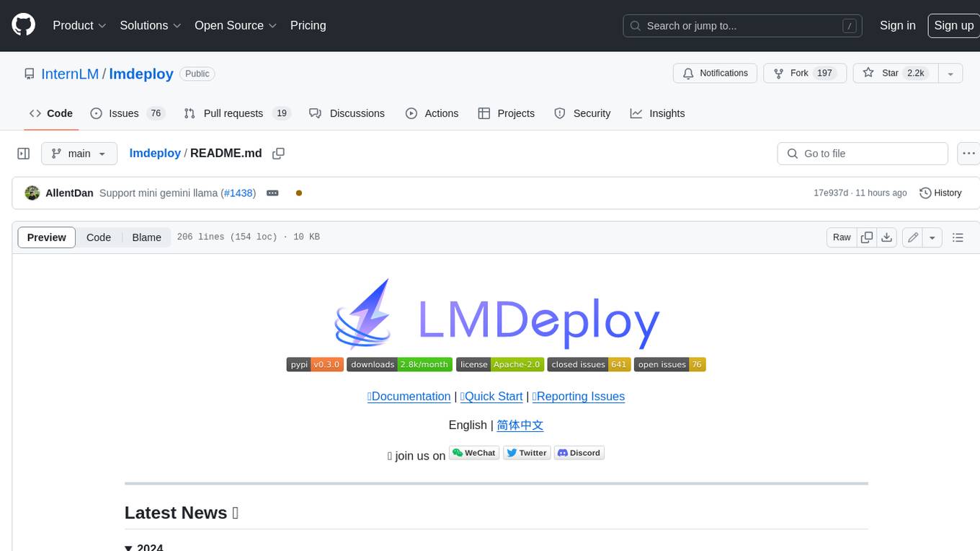Image resolution: width=980 pixels, height=551 pixels.
Task: Click the Sign in link
Action: (897, 25)
